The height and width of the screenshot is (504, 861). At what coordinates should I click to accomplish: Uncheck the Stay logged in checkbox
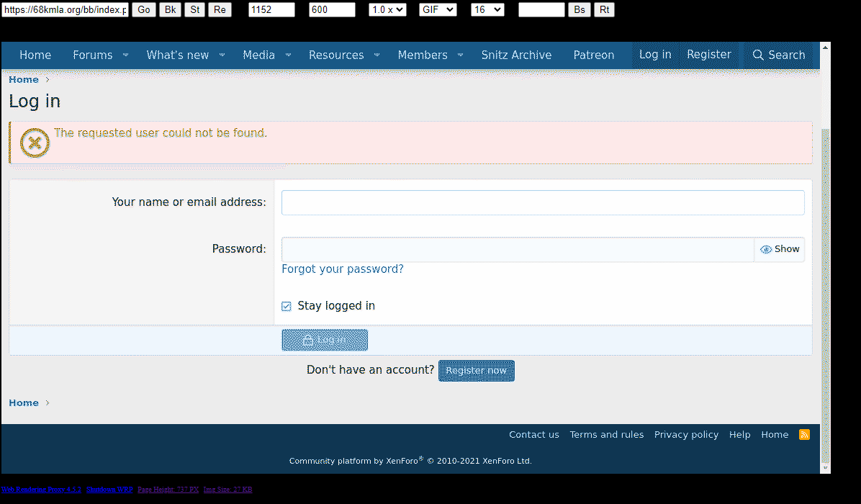pos(286,306)
